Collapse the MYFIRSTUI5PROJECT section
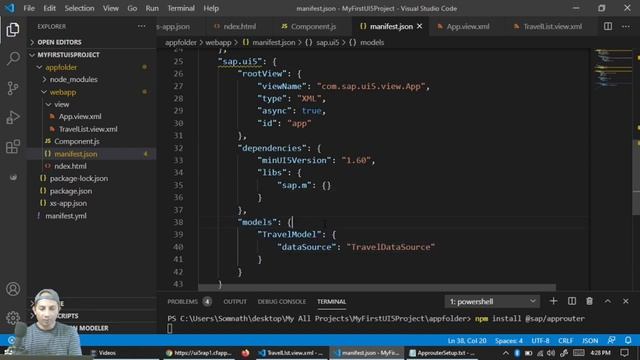Viewport: 640px width, 360px height. click(92, 55)
